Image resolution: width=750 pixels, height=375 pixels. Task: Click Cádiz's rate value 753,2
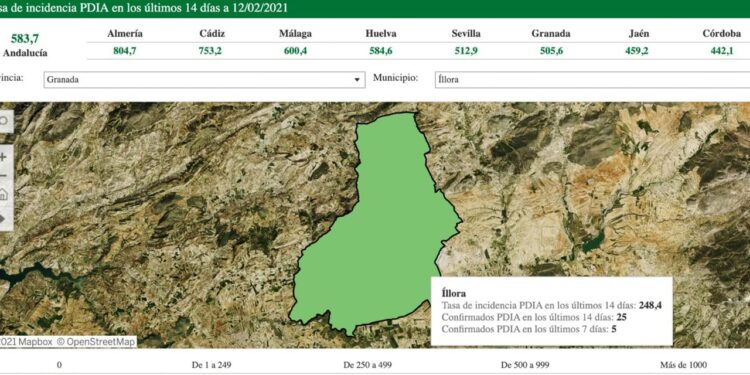[x=210, y=52]
